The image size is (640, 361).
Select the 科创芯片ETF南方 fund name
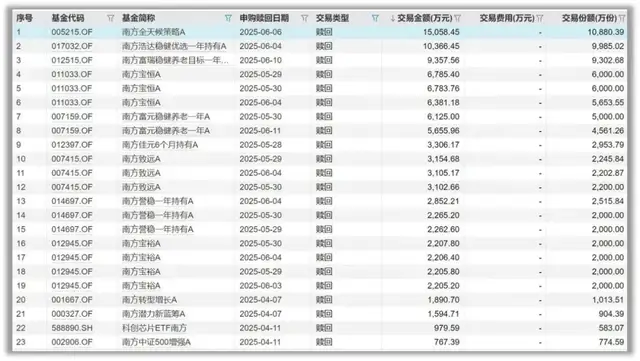[154, 328]
